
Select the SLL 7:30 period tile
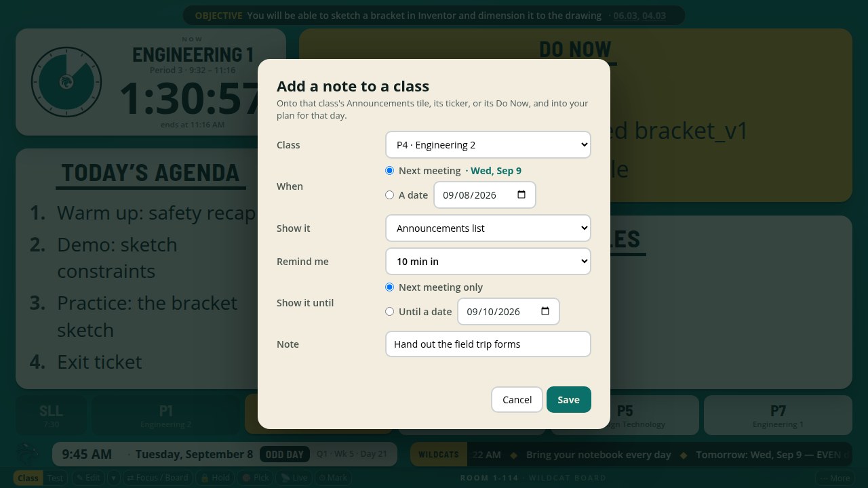coord(51,415)
